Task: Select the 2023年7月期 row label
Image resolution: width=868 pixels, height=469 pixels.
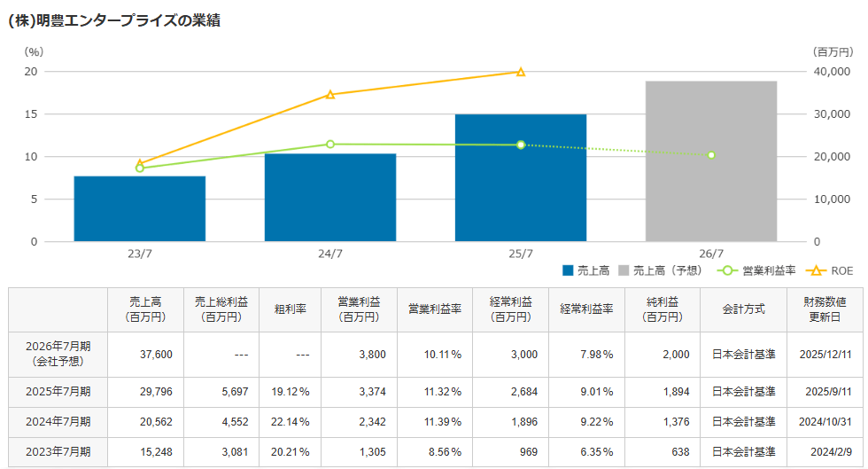Action: (x=57, y=452)
